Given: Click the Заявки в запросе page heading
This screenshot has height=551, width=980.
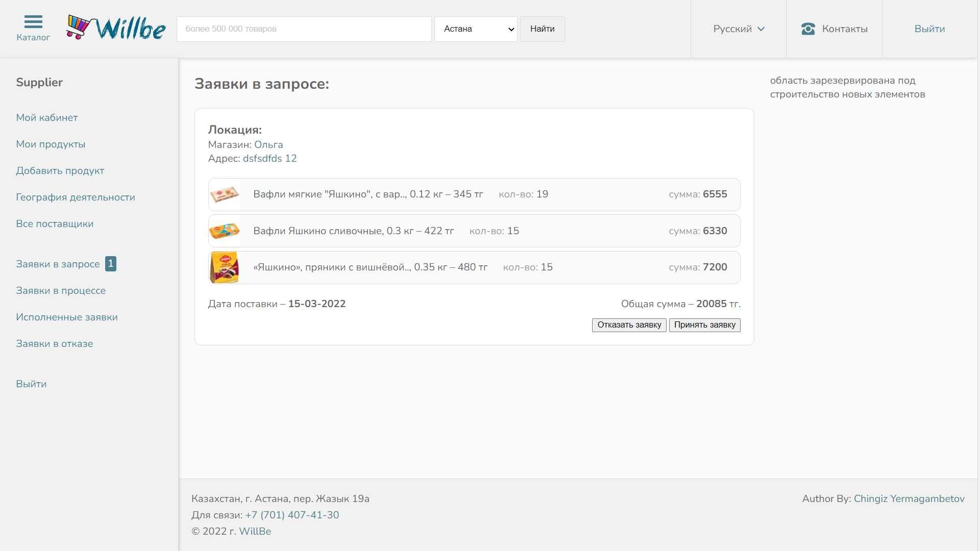Looking at the screenshot, I should 262,84.
